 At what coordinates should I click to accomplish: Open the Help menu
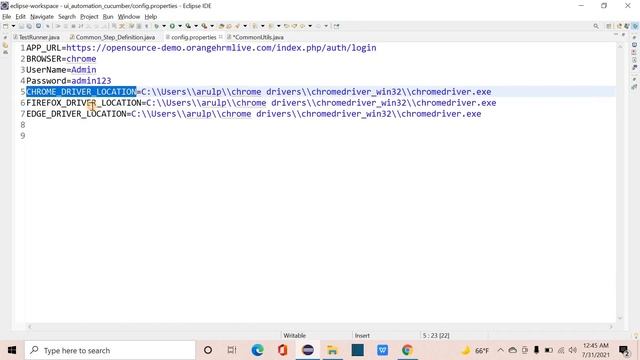pos(151,17)
